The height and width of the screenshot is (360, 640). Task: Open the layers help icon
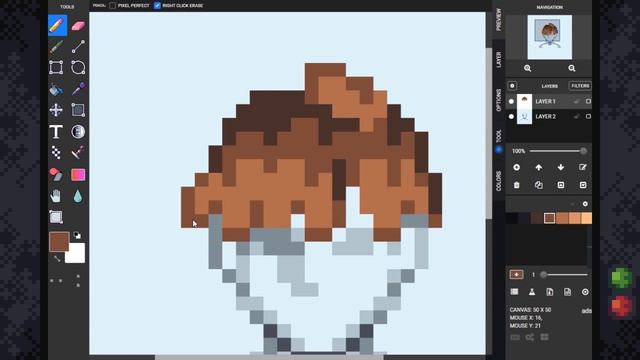[x=512, y=86]
